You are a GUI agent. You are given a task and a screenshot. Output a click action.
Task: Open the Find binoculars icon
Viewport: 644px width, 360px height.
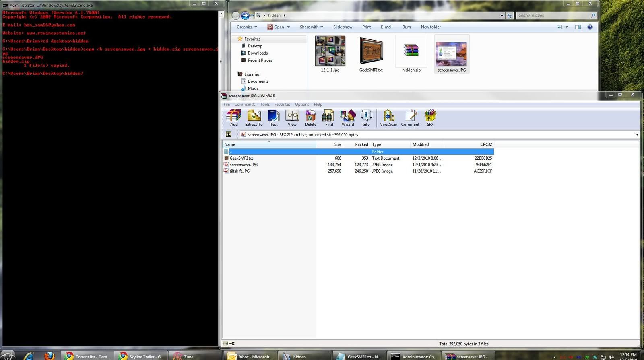(329, 118)
